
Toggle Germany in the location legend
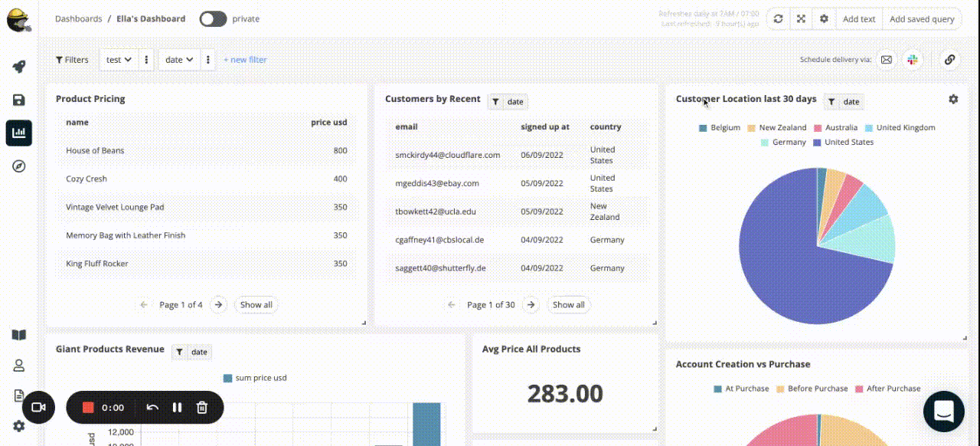point(783,143)
